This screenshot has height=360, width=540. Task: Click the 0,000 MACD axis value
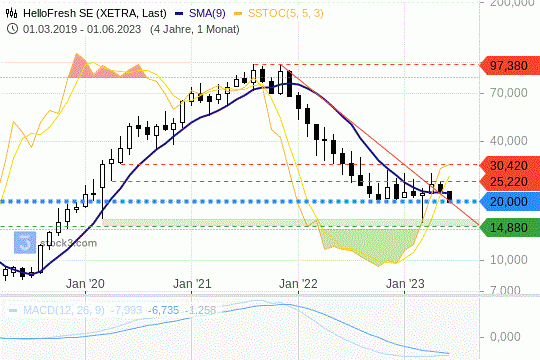pyautogui.click(x=505, y=337)
